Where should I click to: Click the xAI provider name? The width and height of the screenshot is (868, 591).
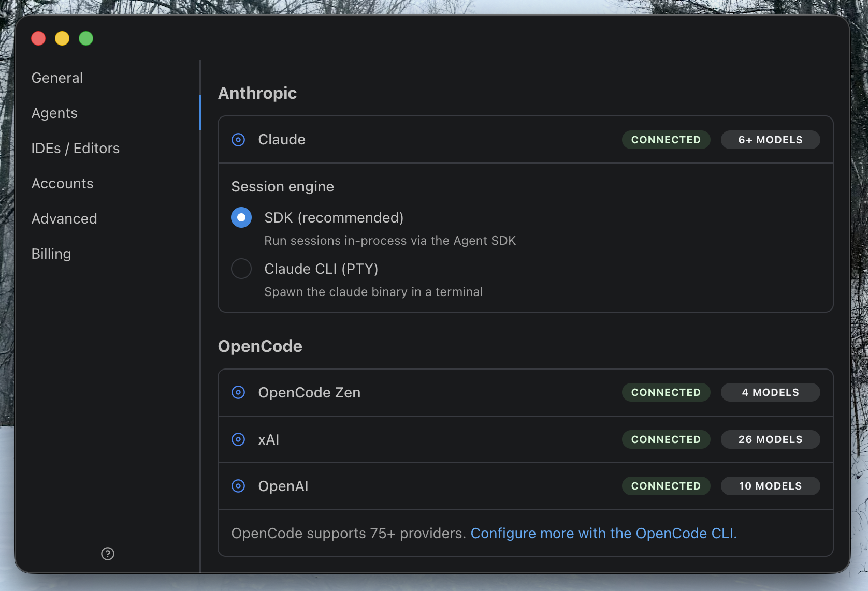pos(269,439)
